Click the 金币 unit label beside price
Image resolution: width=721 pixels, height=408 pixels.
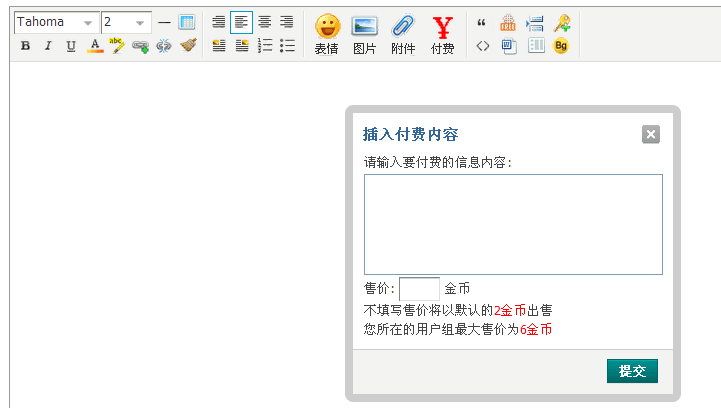tap(457, 289)
